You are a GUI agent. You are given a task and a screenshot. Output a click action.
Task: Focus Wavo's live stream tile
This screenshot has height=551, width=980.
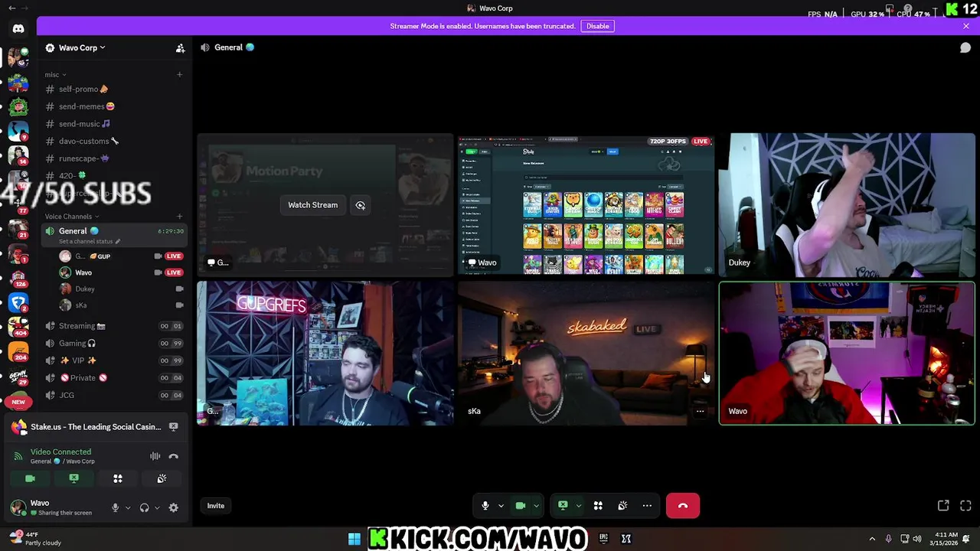[586, 205]
